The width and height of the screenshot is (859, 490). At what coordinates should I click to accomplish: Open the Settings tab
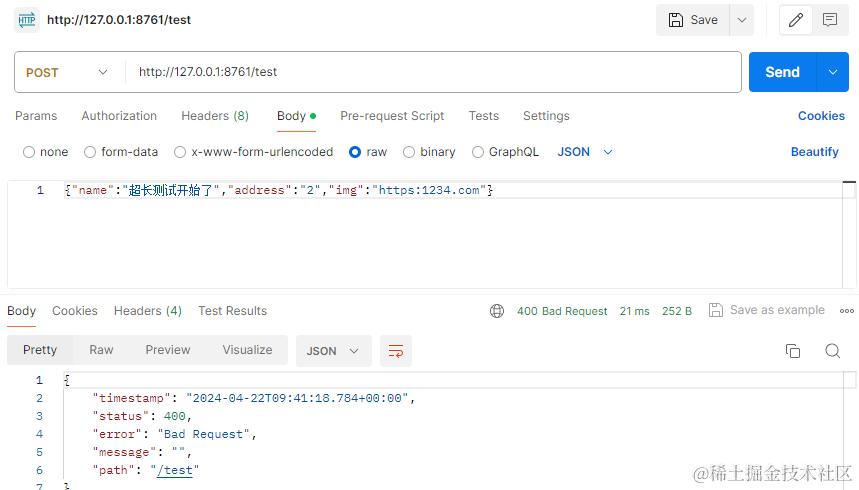[x=546, y=116]
